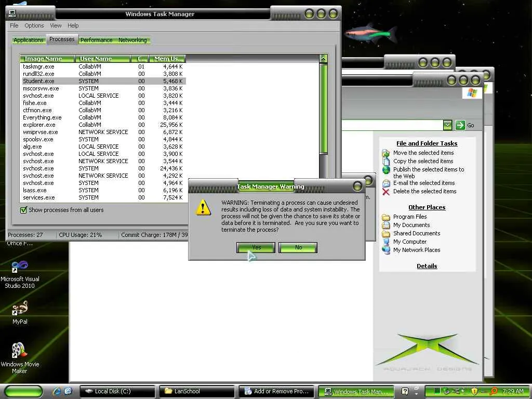
Task: Switch to Add or Remove Programs taskbar button
Action: [276, 391]
